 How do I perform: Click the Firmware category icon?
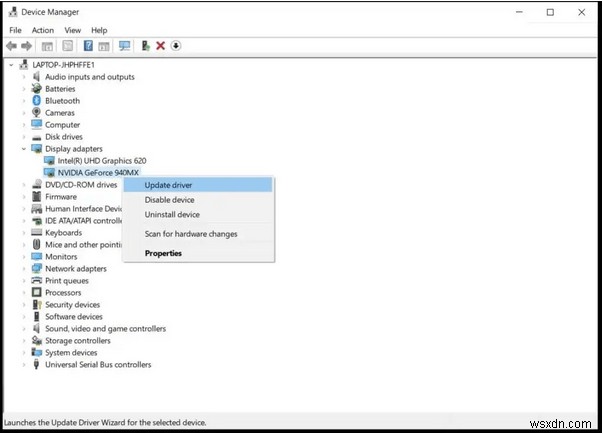[37, 196]
